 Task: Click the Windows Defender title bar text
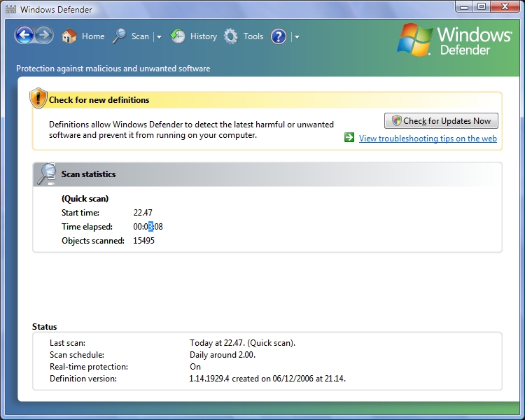tap(56, 9)
